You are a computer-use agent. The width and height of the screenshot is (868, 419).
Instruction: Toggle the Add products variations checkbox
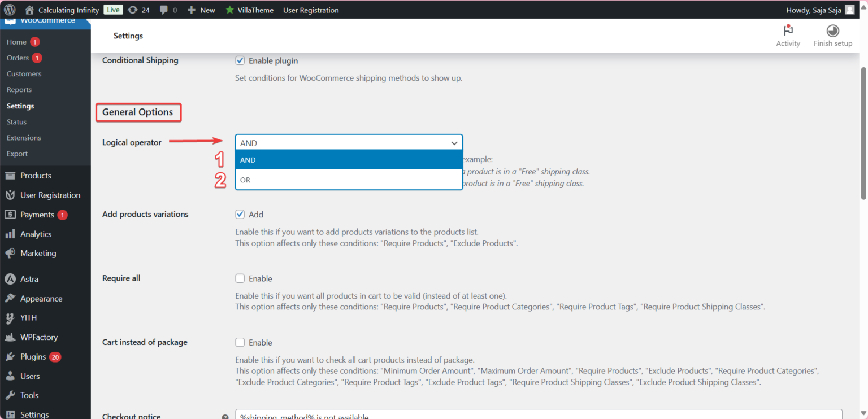pyautogui.click(x=240, y=215)
